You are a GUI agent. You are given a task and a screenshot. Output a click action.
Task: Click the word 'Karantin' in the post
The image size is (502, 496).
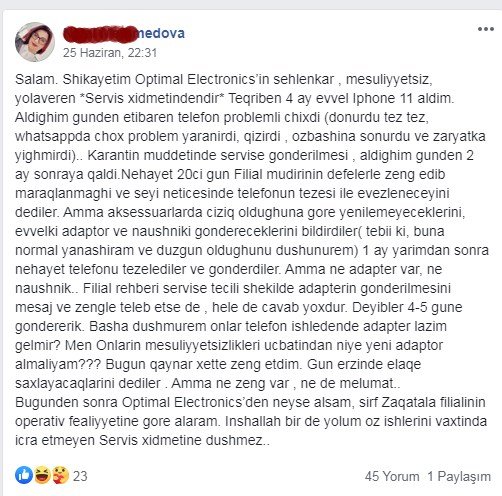click(x=110, y=155)
